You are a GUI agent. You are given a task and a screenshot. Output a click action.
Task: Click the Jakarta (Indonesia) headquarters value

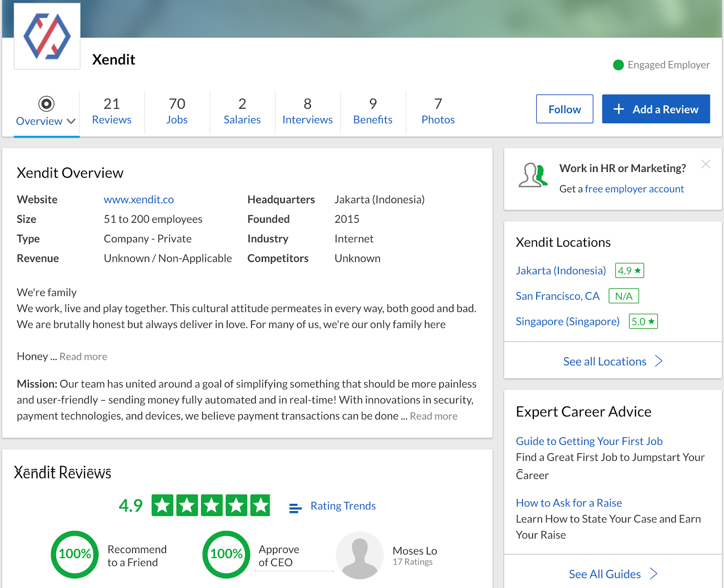pyautogui.click(x=380, y=200)
